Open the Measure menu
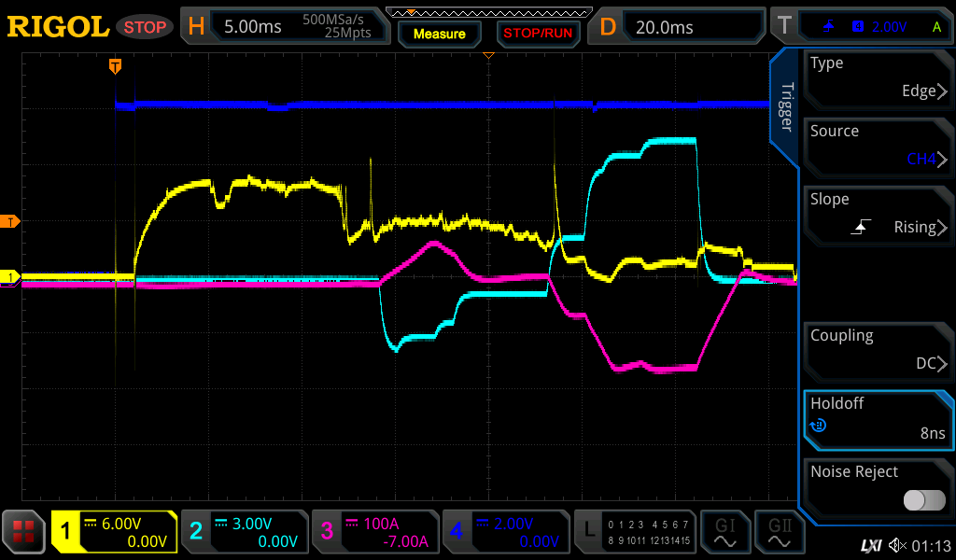Image resolution: width=956 pixels, height=560 pixels. (439, 34)
